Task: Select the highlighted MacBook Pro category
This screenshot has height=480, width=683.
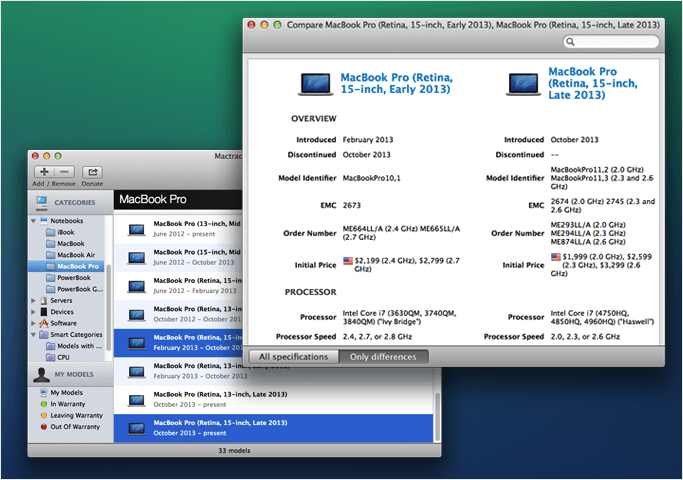Action: click(66, 266)
